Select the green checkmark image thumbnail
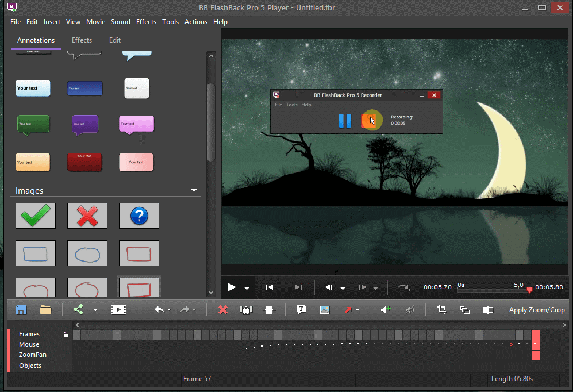Viewport: 573px width, 392px height. tap(35, 216)
